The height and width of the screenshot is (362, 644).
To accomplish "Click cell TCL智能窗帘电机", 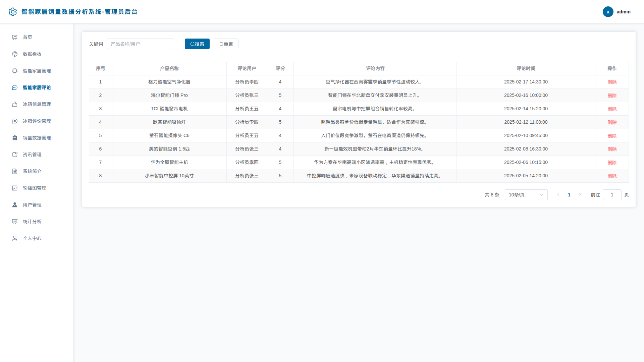I will (169, 109).
